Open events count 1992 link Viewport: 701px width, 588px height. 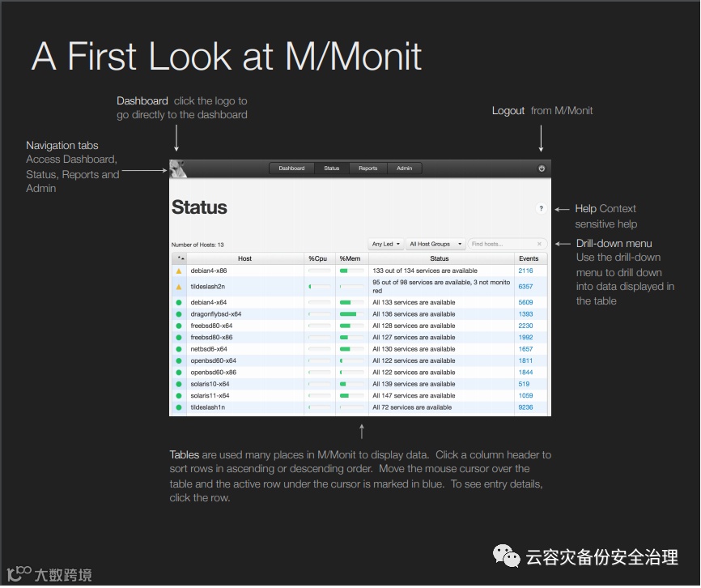pos(525,338)
